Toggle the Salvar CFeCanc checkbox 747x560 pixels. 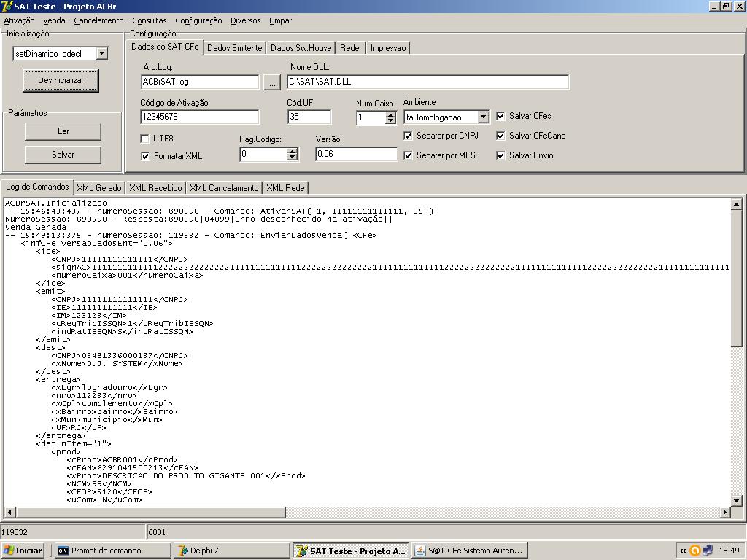click(x=500, y=136)
